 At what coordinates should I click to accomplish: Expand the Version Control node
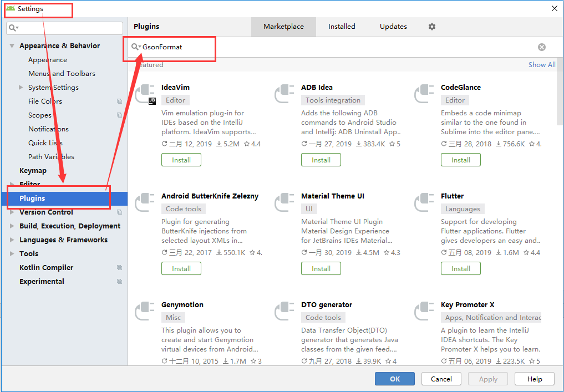[12, 212]
